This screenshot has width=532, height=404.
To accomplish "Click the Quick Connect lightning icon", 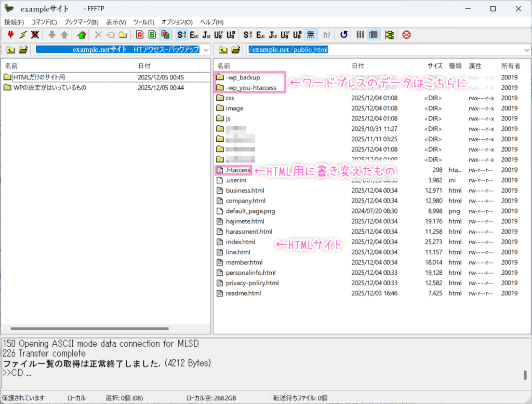I will (x=22, y=35).
